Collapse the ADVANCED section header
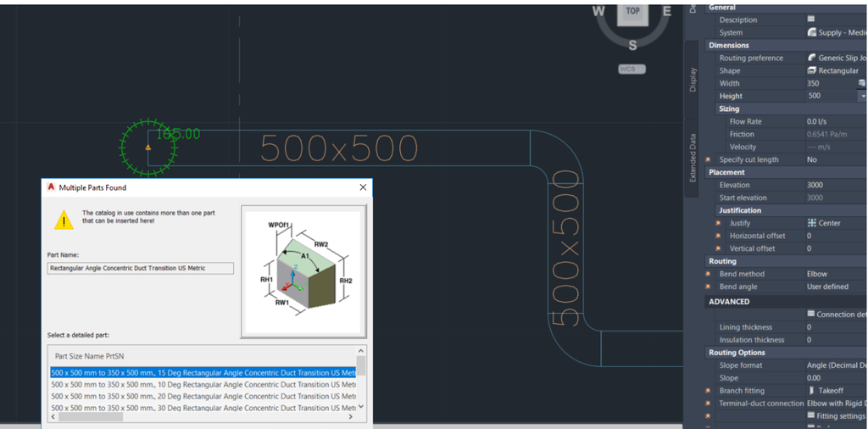868x429 pixels. tap(786, 302)
